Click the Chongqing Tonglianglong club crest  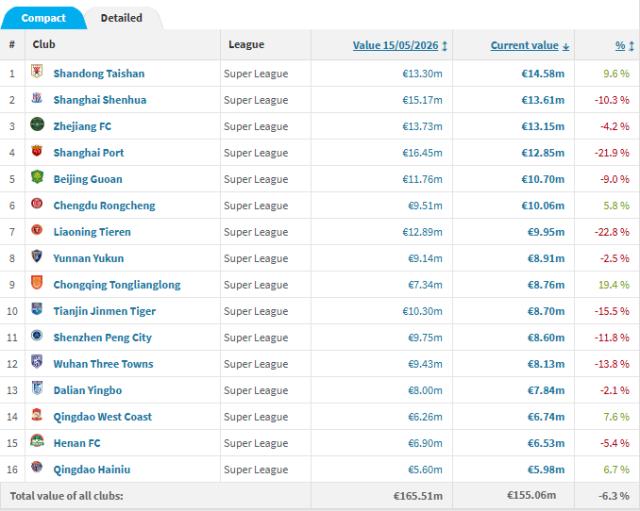(x=37, y=282)
